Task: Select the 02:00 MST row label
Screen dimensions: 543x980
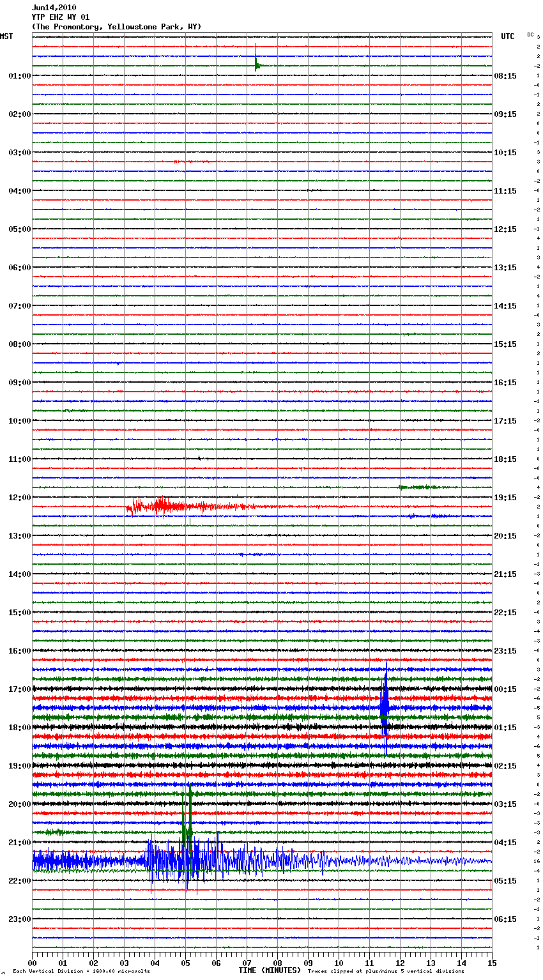Action: (x=19, y=114)
